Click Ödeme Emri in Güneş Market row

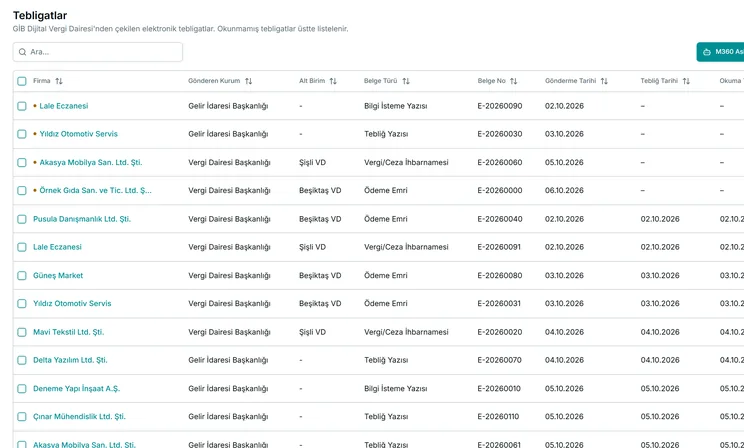[x=386, y=275]
